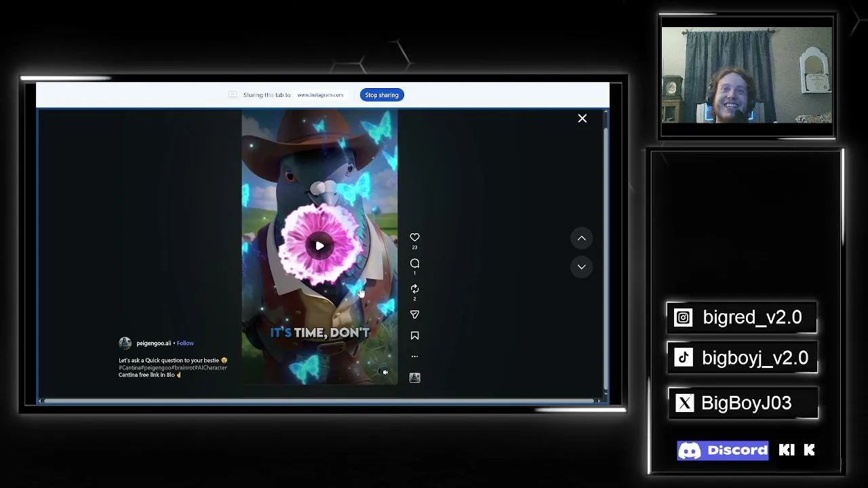
Task: Open the peigengoo.aii profile avatar
Action: [x=125, y=343]
